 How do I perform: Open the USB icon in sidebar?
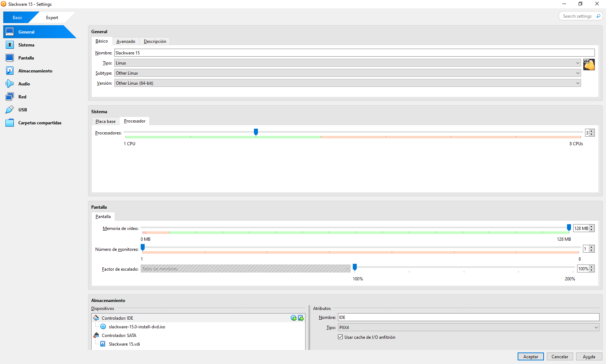(x=10, y=110)
